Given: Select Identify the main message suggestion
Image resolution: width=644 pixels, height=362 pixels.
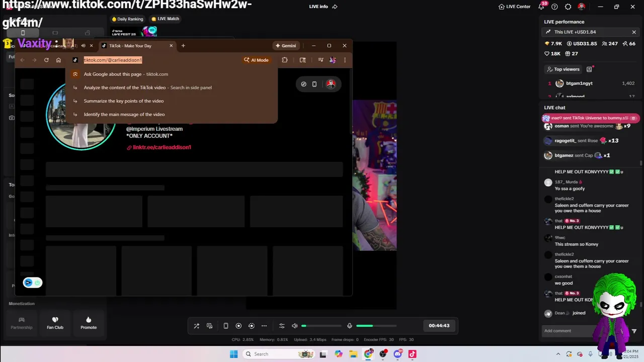Looking at the screenshot, I should click(172, 115).
